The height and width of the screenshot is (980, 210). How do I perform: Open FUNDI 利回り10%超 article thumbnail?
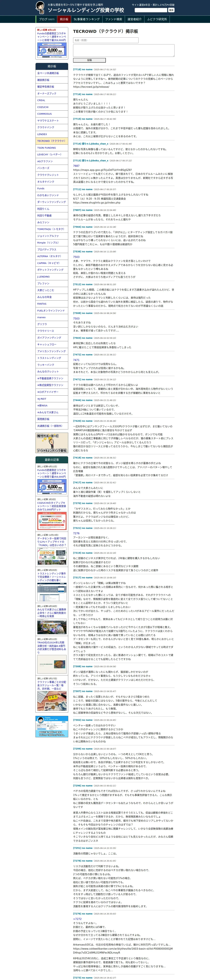[x=52, y=557]
